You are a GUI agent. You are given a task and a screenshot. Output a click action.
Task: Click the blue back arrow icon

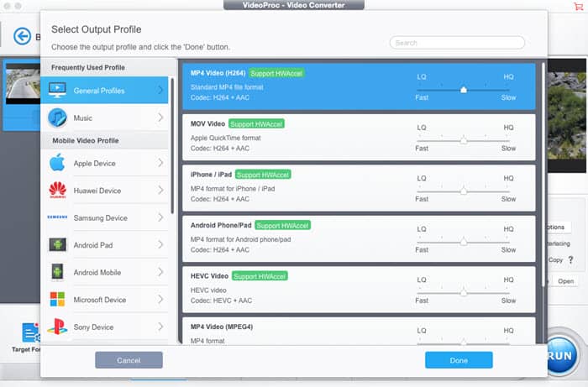22,36
